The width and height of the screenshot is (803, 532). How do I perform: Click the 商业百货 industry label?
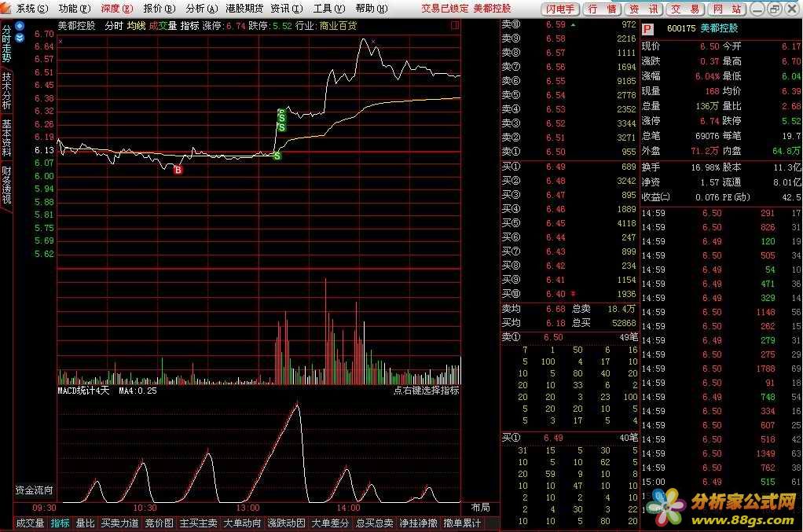[338, 26]
